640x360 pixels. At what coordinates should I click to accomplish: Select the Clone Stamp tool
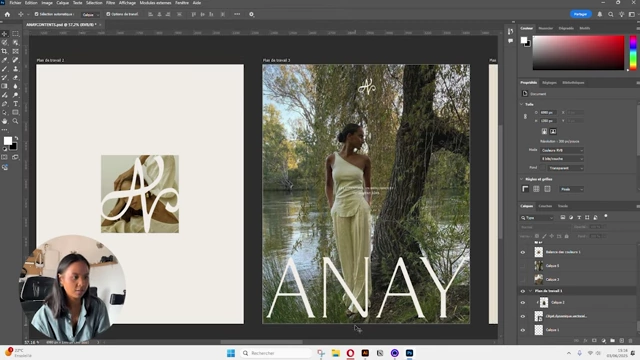coord(16,69)
